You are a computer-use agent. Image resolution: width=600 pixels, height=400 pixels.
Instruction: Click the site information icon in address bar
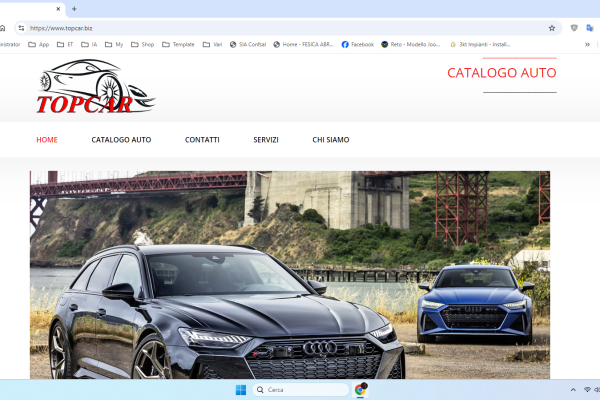21,28
